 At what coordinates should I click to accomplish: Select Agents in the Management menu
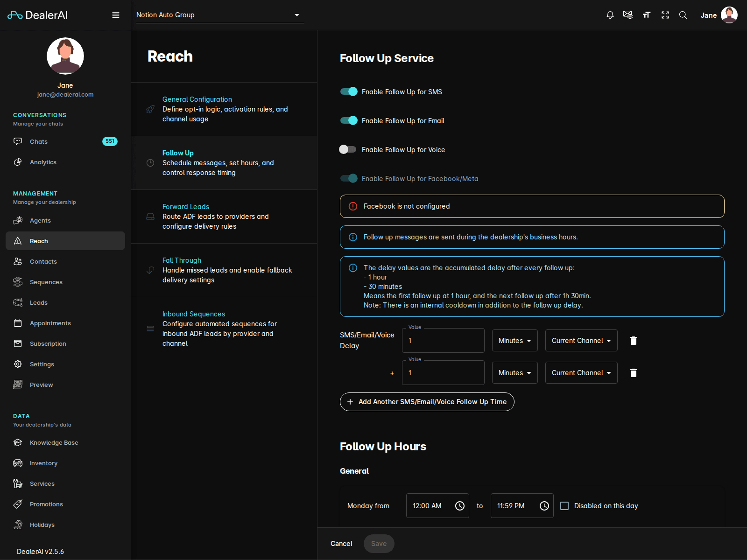(40, 220)
